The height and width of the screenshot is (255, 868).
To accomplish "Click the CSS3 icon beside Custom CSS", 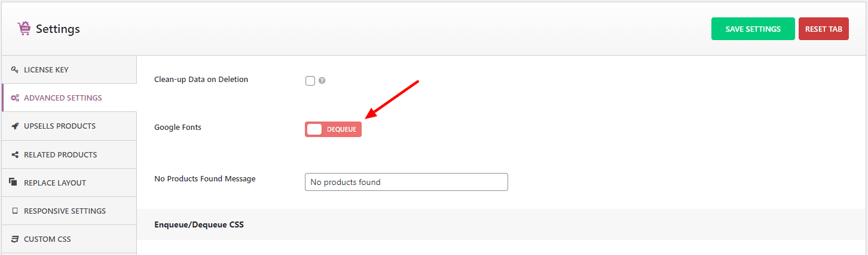I will 15,239.
